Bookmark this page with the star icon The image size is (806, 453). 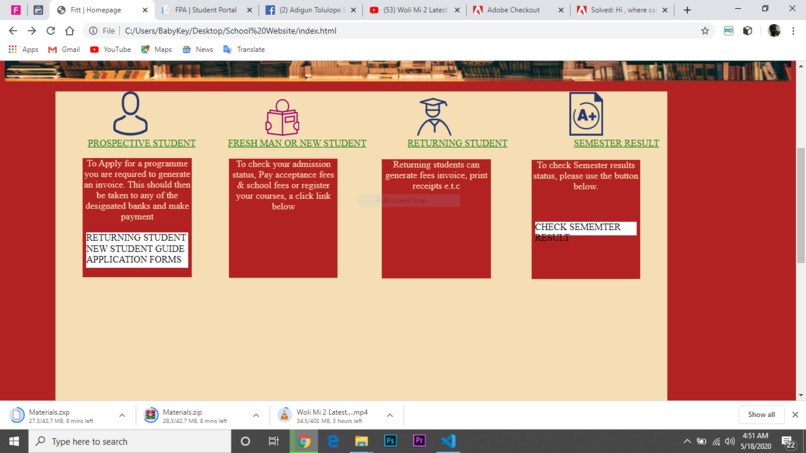coord(705,31)
